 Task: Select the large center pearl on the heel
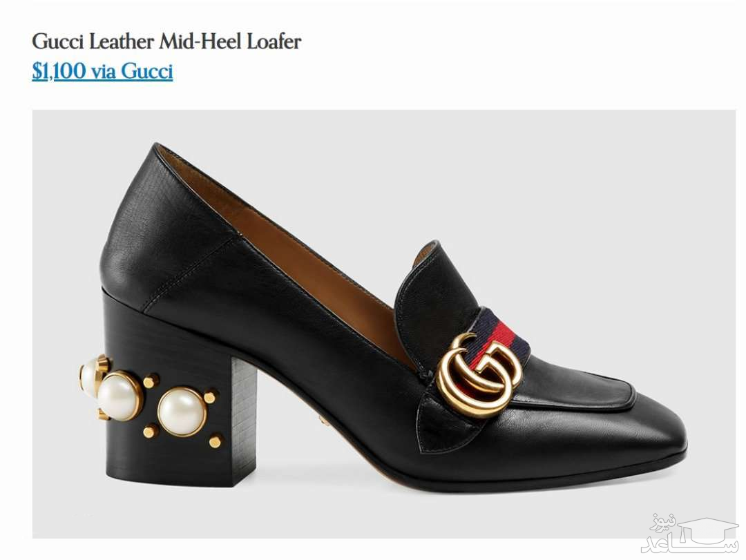(182, 412)
